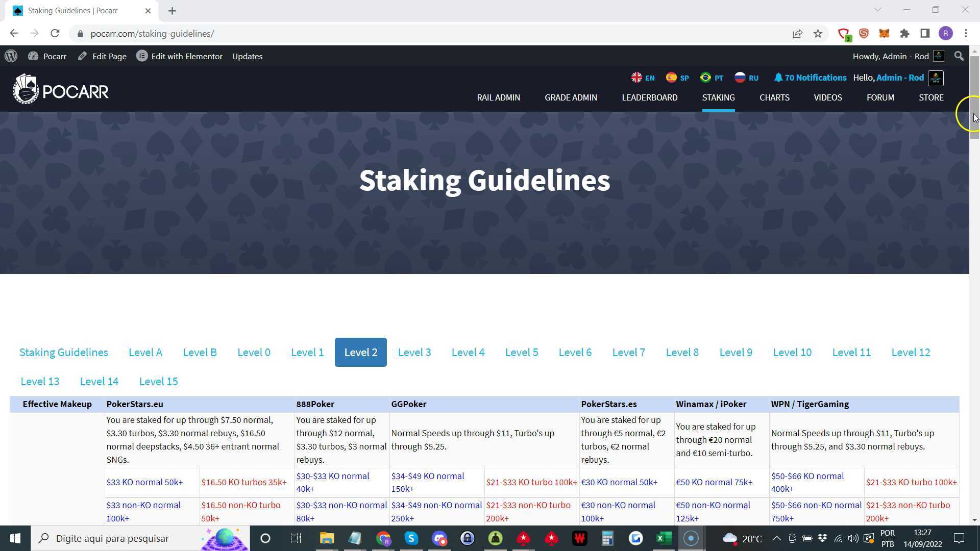This screenshot has width=980, height=551.
Task: Open the LEADERBOARD menu item
Action: [650, 97]
